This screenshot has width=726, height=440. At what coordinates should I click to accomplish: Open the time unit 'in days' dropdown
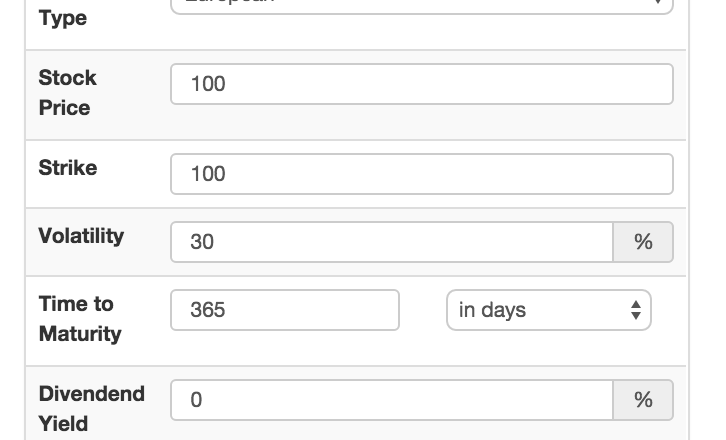[x=540, y=310]
